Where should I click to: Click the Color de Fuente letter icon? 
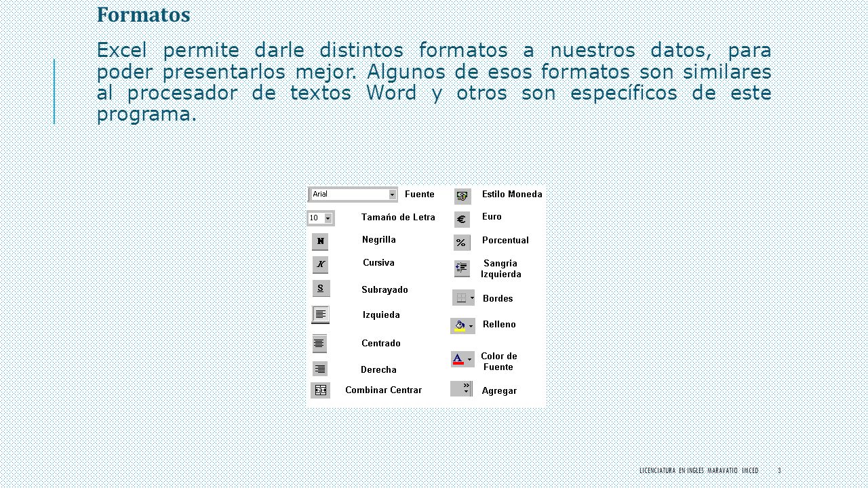coord(458,359)
